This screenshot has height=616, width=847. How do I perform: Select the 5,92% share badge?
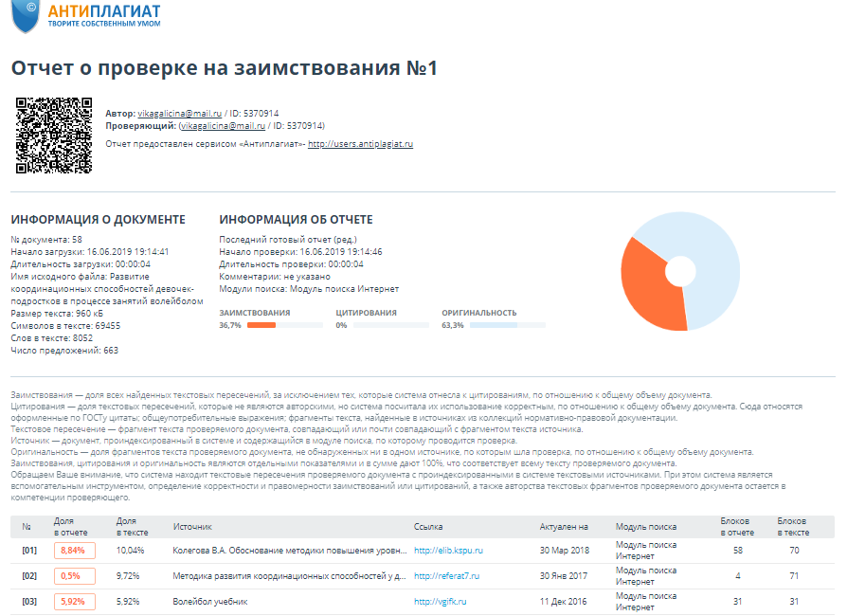72,602
